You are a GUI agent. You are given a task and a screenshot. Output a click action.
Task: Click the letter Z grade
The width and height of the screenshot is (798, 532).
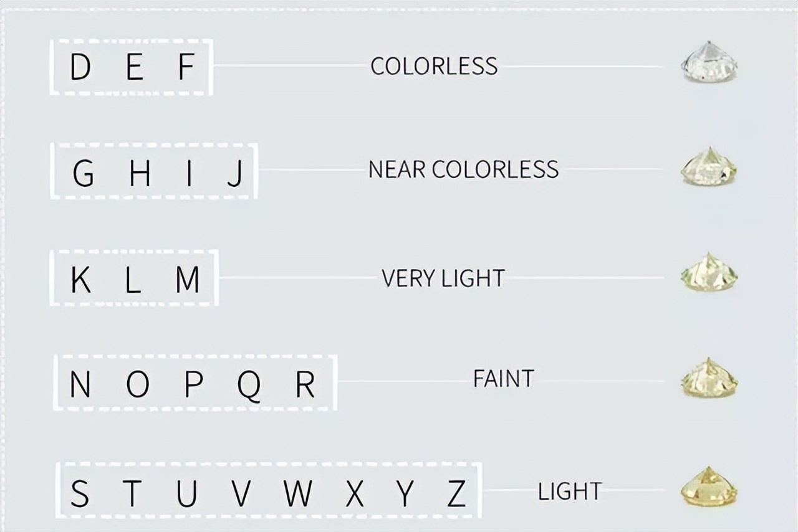coord(457,493)
